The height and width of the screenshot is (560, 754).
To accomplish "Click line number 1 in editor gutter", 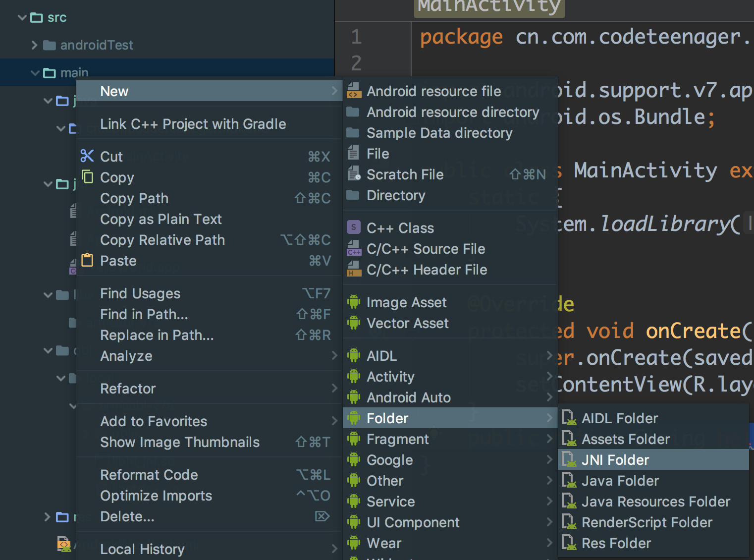I will point(356,37).
